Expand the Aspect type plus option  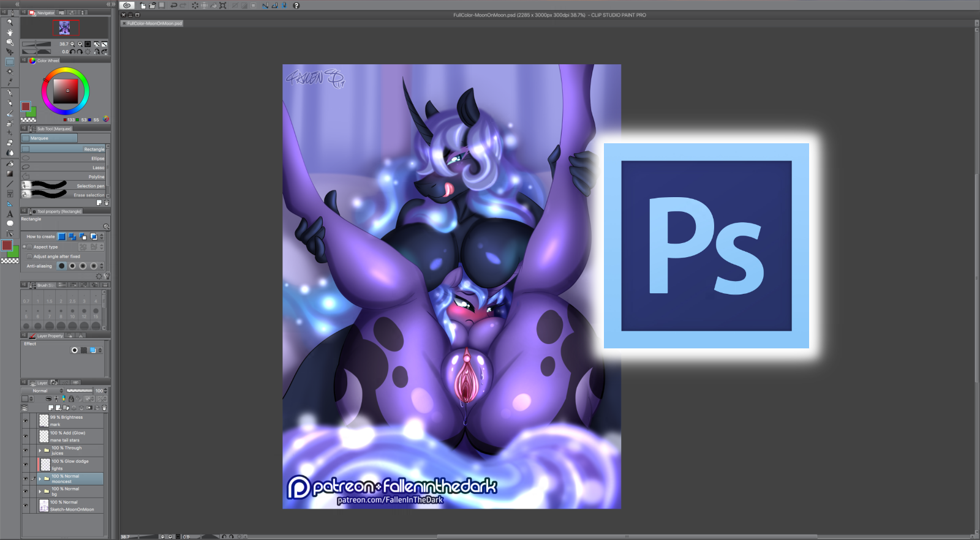pos(24,247)
